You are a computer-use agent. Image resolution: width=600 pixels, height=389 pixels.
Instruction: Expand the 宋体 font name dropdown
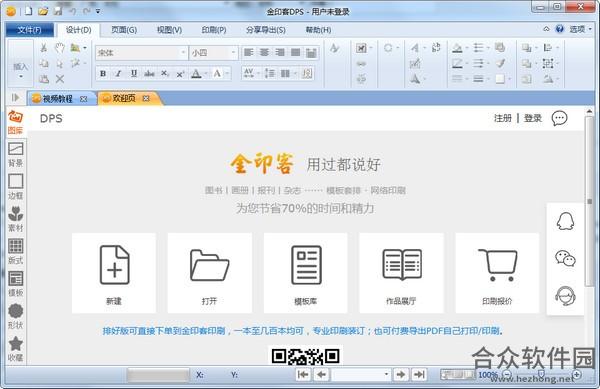(x=183, y=52)
